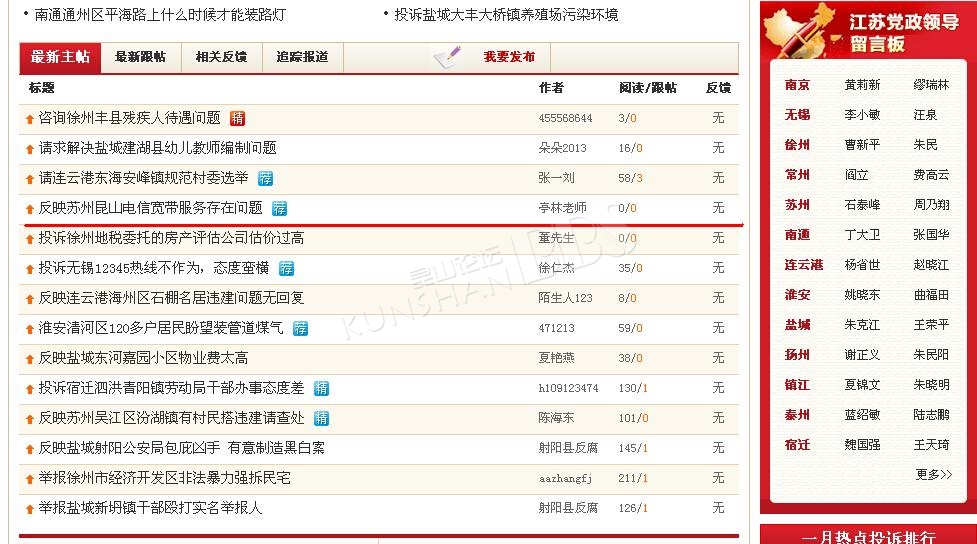
Task: Select city 南通 in the message board
Action: click(797, 234)
